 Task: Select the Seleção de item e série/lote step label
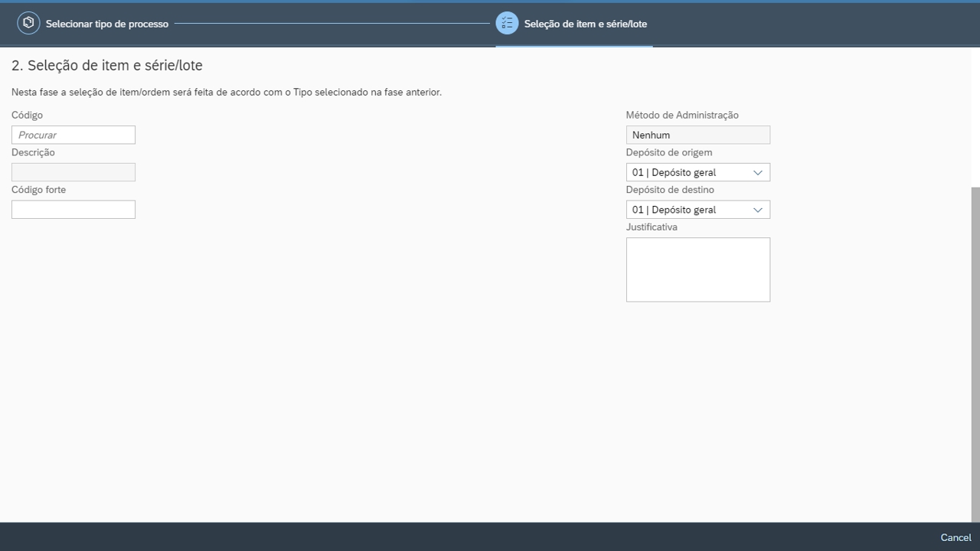pyautogui.click(x=585, y=24)
